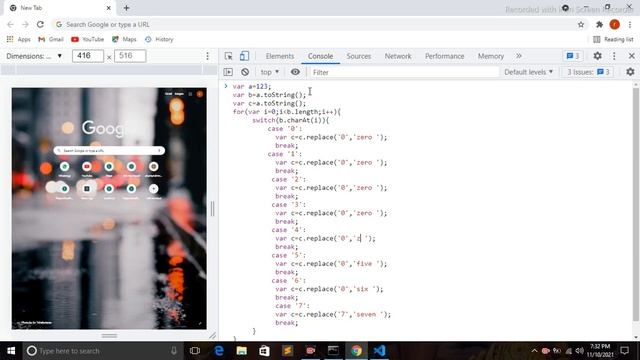Image resolution: width=640 pixels, height=360 pixels.
Task: Place cursor in 'var a=123;' line
Action: click(x=251, y=87)
